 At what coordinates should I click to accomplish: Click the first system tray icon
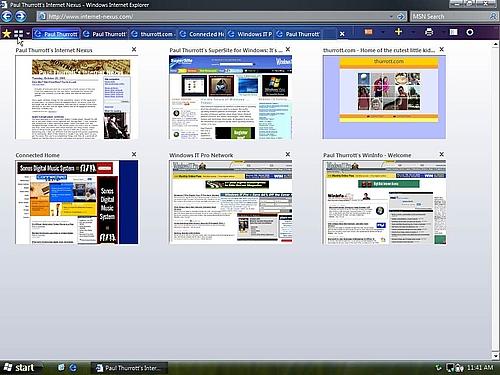coord(439,368)
